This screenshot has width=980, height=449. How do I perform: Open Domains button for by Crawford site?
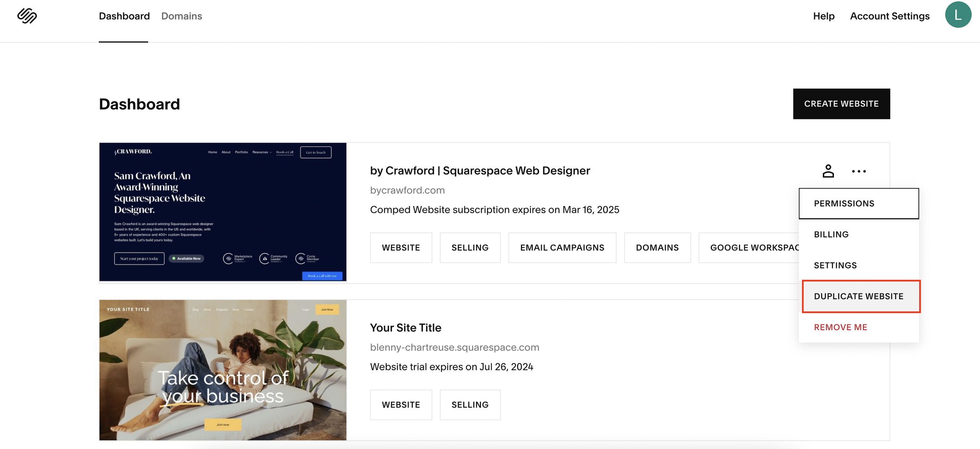click(657, 248)
